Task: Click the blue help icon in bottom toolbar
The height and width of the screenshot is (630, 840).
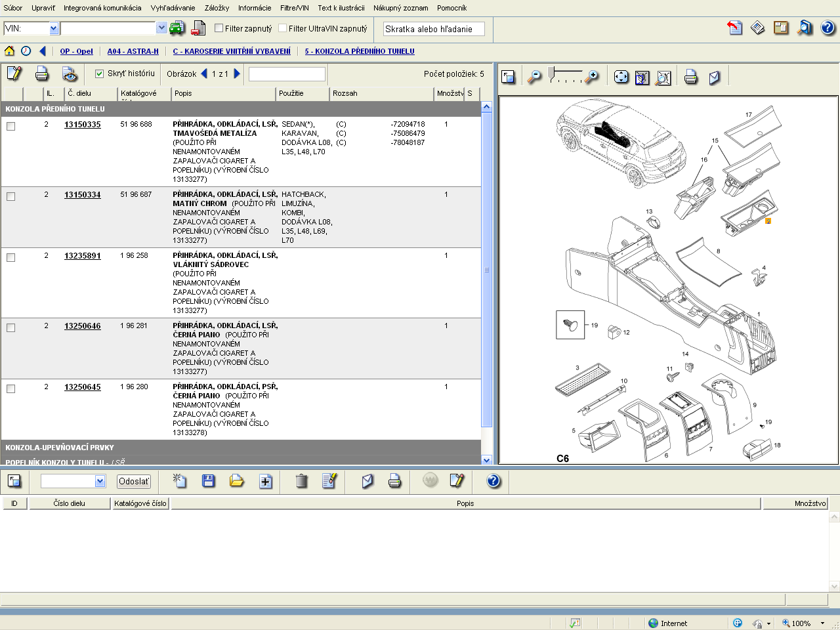Action: (x=493, y=481)
